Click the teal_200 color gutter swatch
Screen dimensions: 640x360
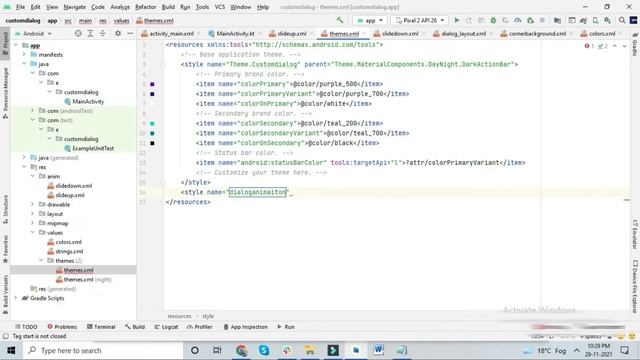pyautogui.click(x=152, y=123)
